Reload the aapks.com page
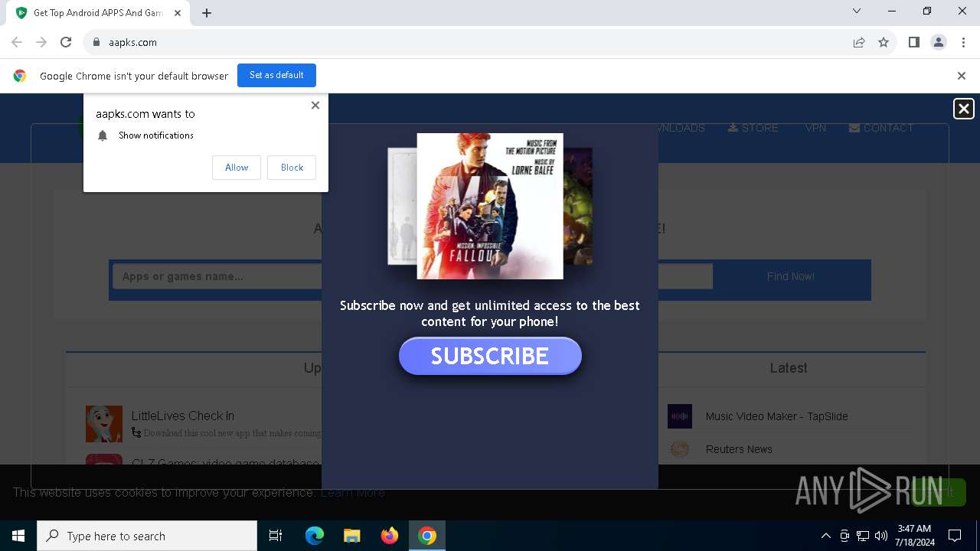Image resolution: width=980 pixels, height=551 pixels. pyautogui.click(x=66, y=42)
